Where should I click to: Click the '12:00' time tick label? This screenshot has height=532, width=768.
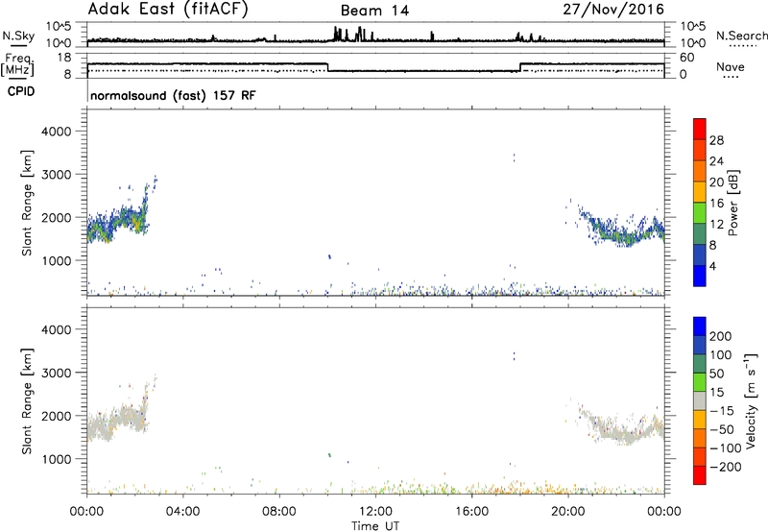coord(375,512)
